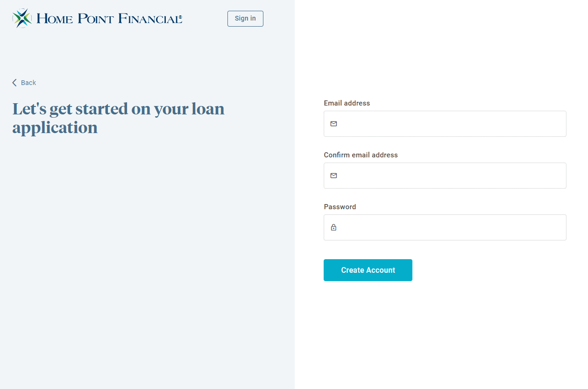Screen dimensions: 588x389
Task: Click inside the Password input box
Action: pyautogui.click(x=444, y=227)
